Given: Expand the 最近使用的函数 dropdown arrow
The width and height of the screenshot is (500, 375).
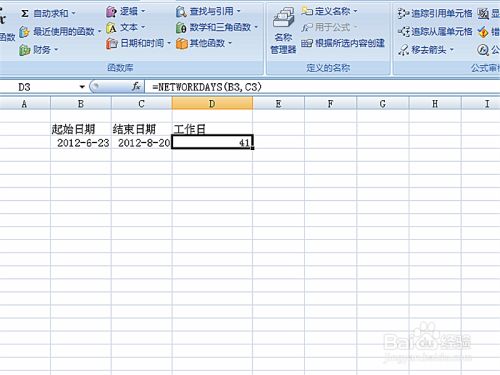Looking at the screenshot, I should [99, 32].
